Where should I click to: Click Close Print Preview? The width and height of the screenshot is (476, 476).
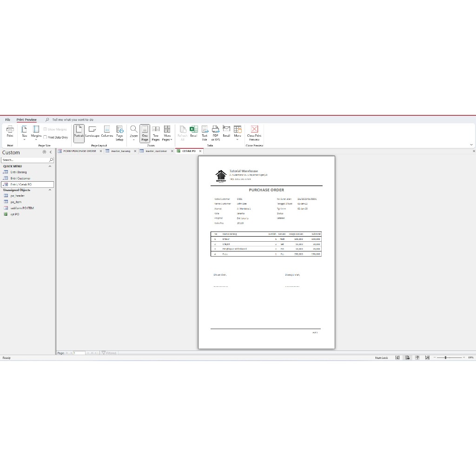tap(254, 133)
